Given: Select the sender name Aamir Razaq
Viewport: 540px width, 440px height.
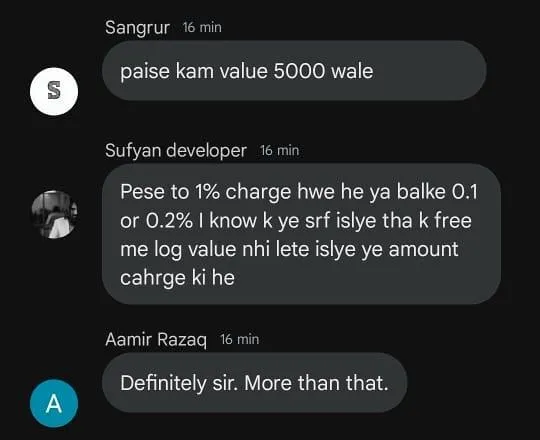Looking at the screenshot, I should [x=156, y=340].
